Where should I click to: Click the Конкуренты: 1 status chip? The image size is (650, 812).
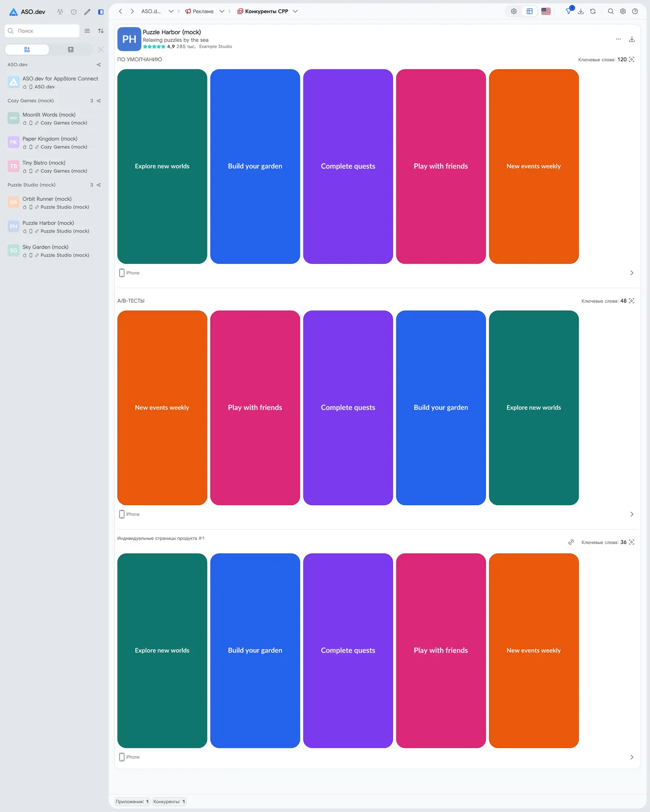169,802
